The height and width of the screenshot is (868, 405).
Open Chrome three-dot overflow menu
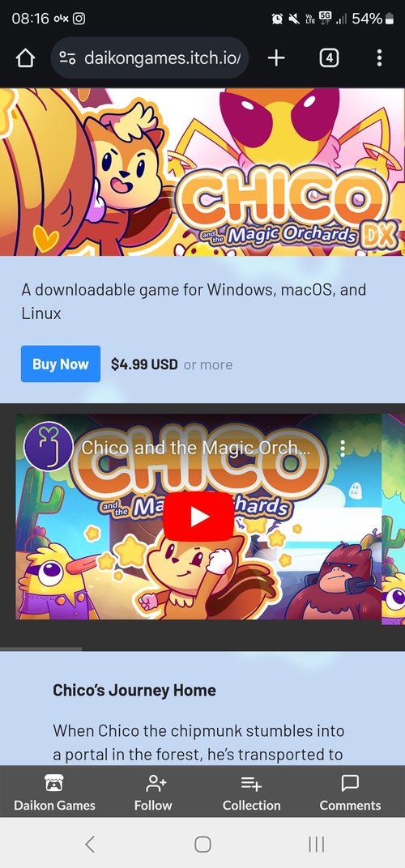379,57
